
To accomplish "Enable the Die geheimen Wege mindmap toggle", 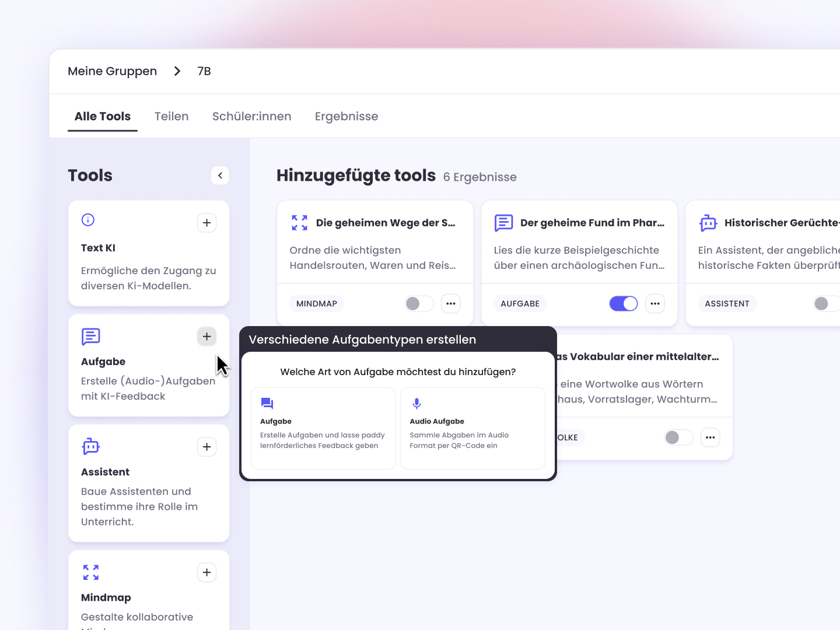I will click(419, 304).
